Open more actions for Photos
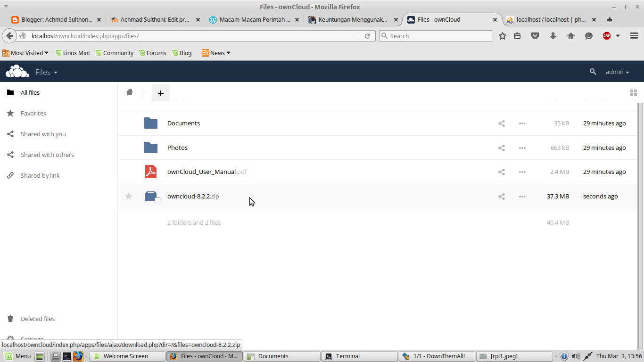 (x=522, y=148)
